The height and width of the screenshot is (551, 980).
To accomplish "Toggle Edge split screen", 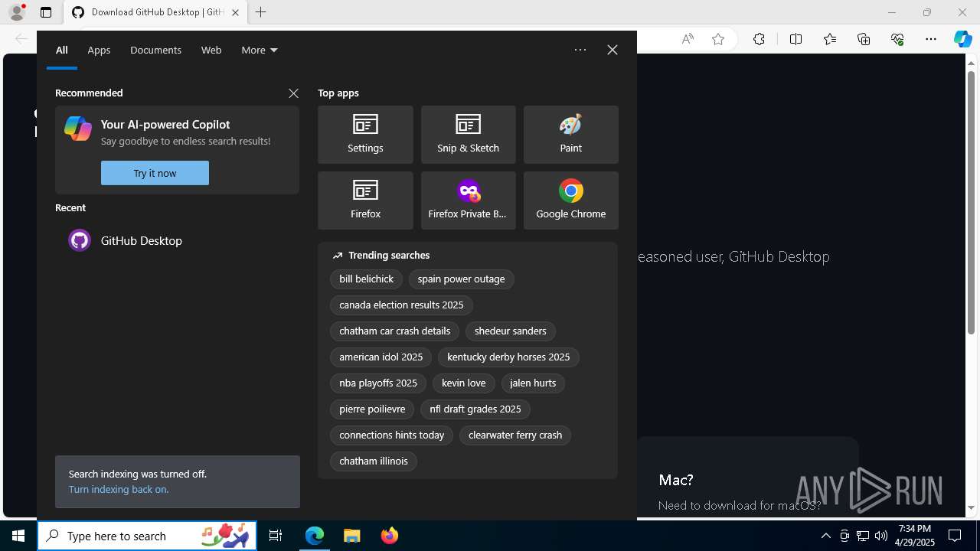I will 795,39.
